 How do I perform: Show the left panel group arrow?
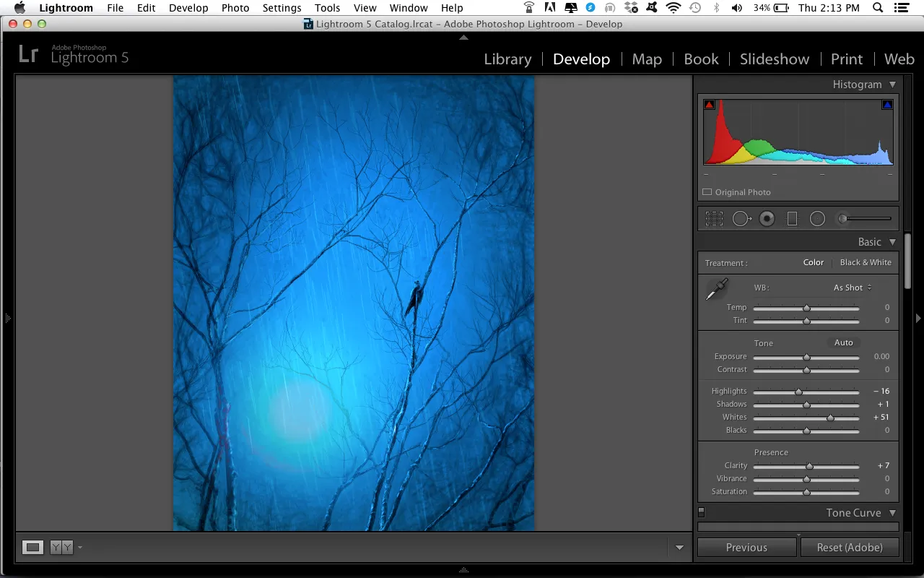(7, 318)
